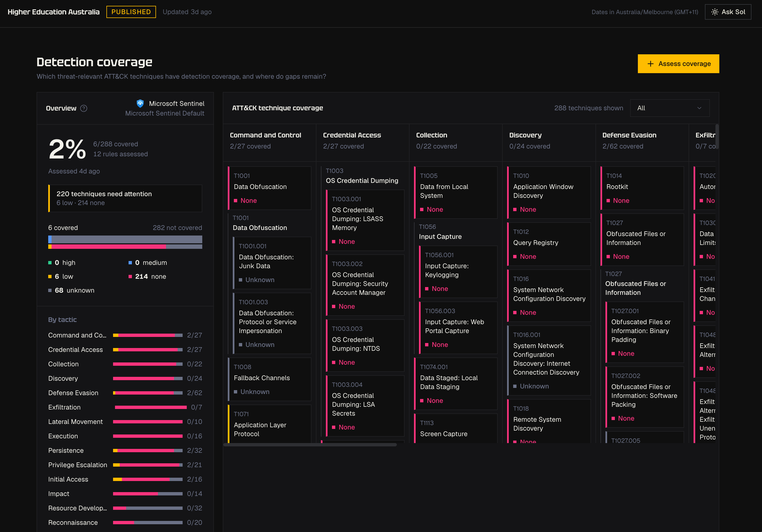Select the Privilege Escalation tactic row
Viewport: 762px width, 532px height.
tap(125, 465)
